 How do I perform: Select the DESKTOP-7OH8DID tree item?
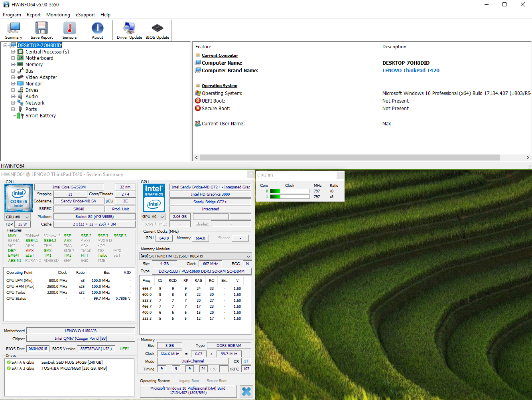[39, 46]
